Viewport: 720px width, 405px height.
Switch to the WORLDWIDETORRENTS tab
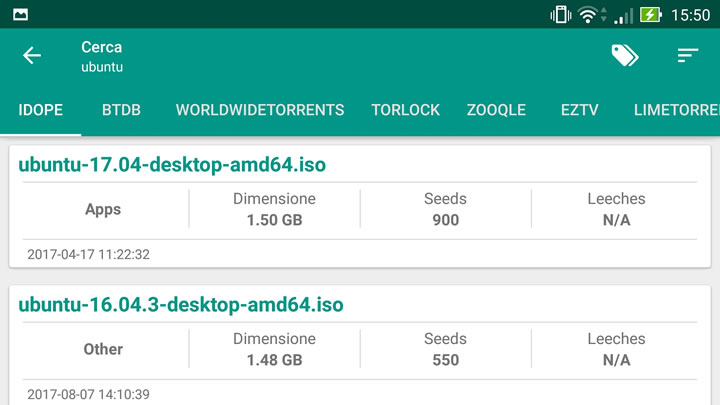tap(260, 110)
